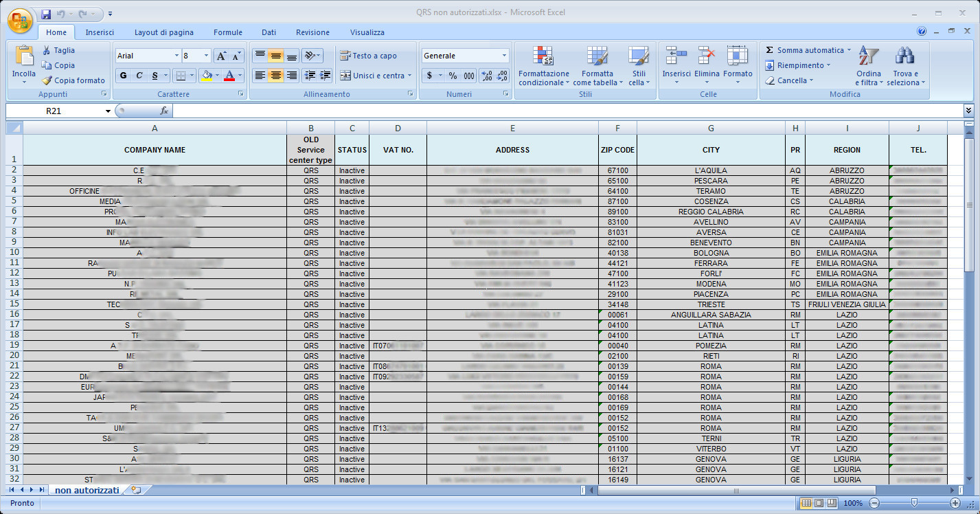The image size is (980, 514).
Task: Open Trova e seleziona menu
Action: pyautogui.click(x=906, y=66)
